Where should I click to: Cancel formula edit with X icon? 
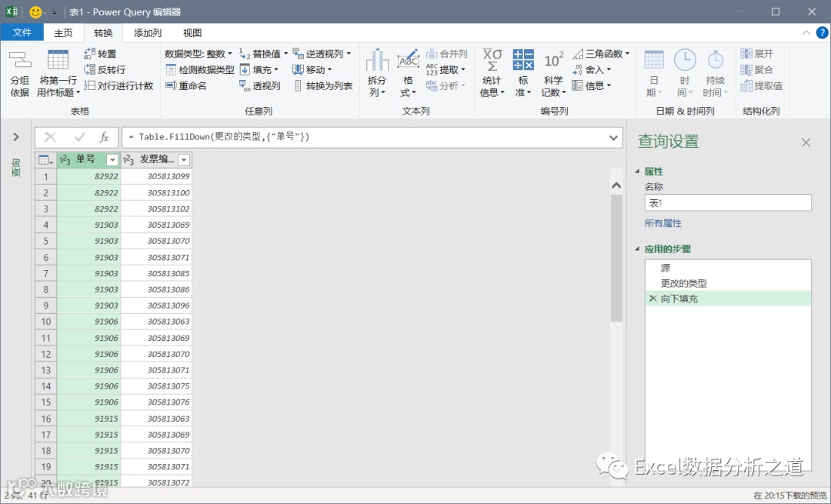point(50,137)
